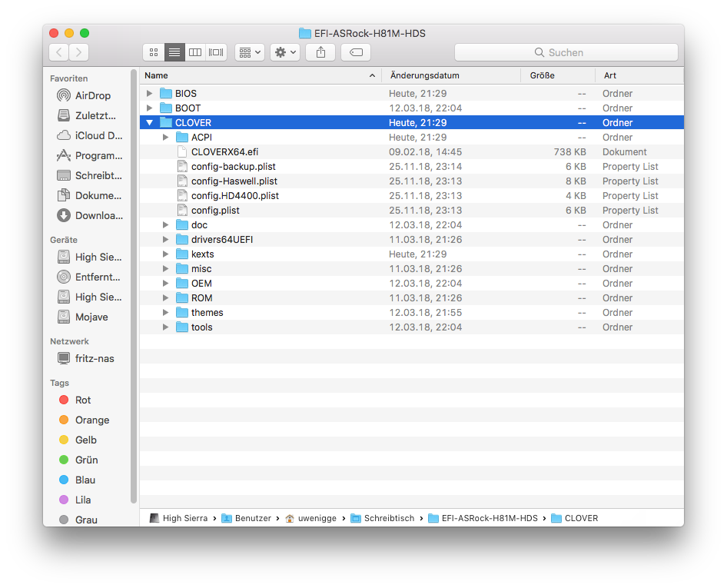The width and height of the screenshot is (727, 588).
Task: Expand the BOOT folder triangle
Action: 149,108
